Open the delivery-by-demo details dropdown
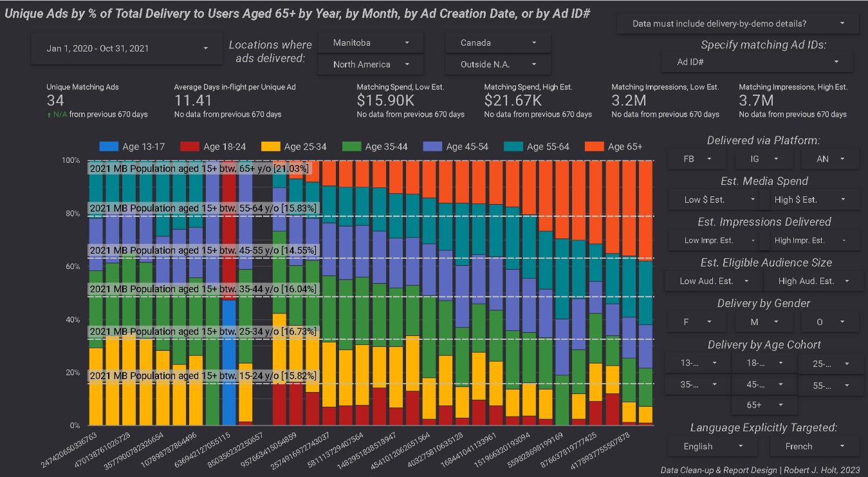The height and width of the screenshot is (477, 868). [x=737, y=24]
